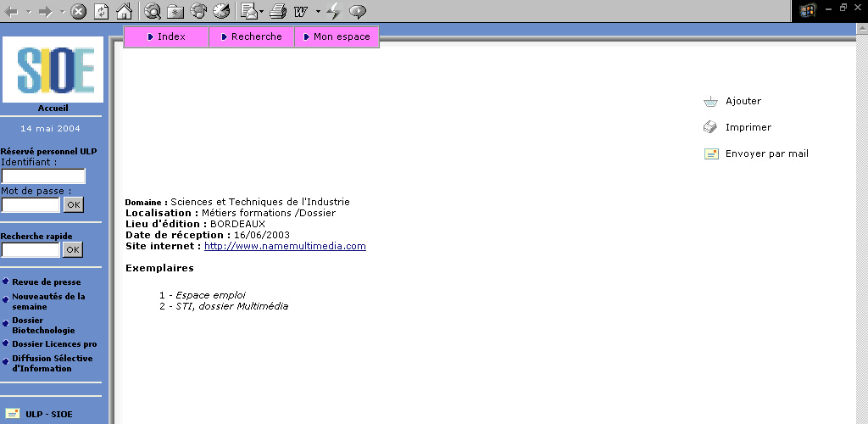Expand the Forward button history dropdown arrow
The width and height of the screenshot is (868, 424).
[62, 12]
